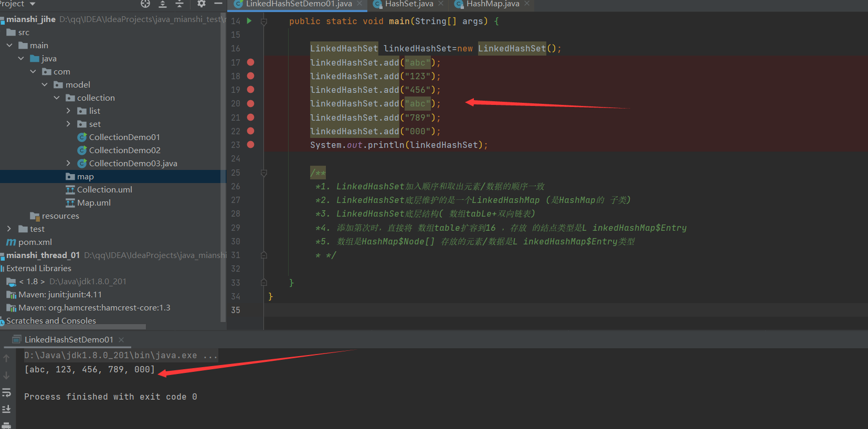Select Maven hamcrest-core:1.3 library
The height and width of the screenshot is (429, 868).
tap(94, 308)
